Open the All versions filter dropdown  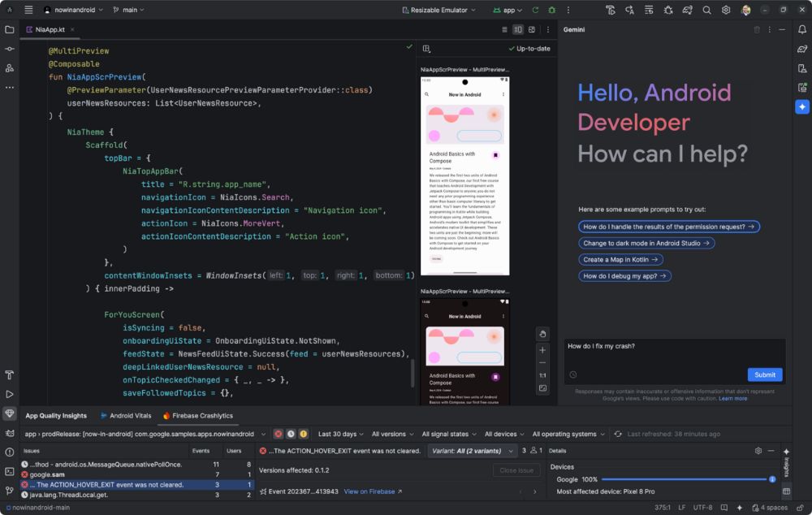(392, 434)
